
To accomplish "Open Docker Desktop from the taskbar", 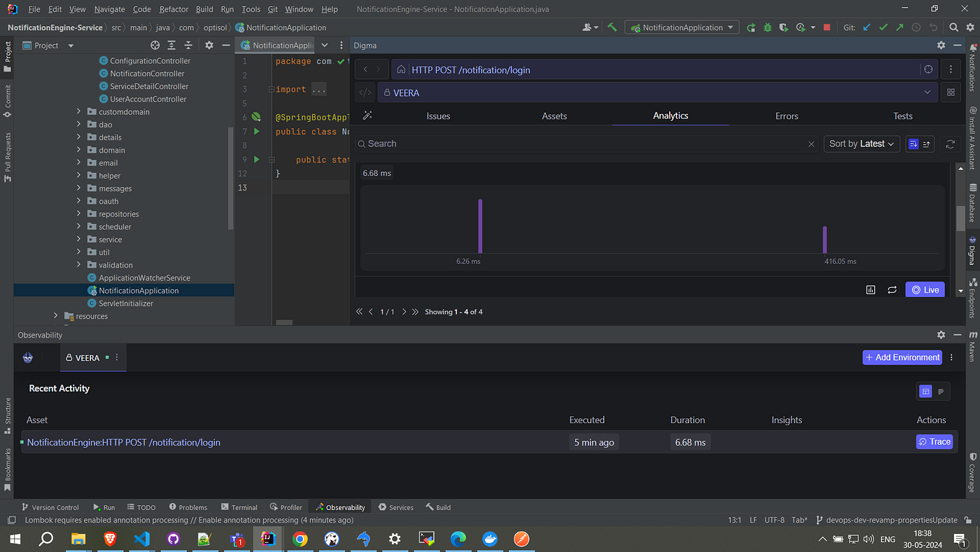I will [x=490, y=539].
